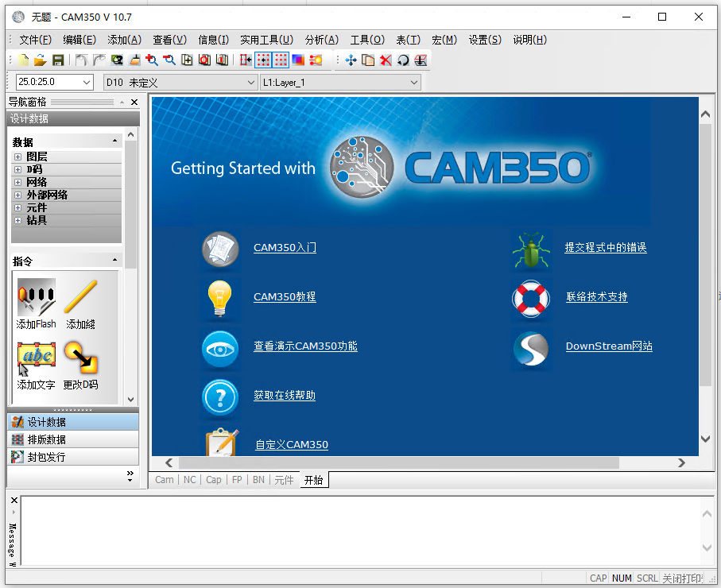Open the 分析(A) menu
The image size is (721, 588).
coord(321,38)
